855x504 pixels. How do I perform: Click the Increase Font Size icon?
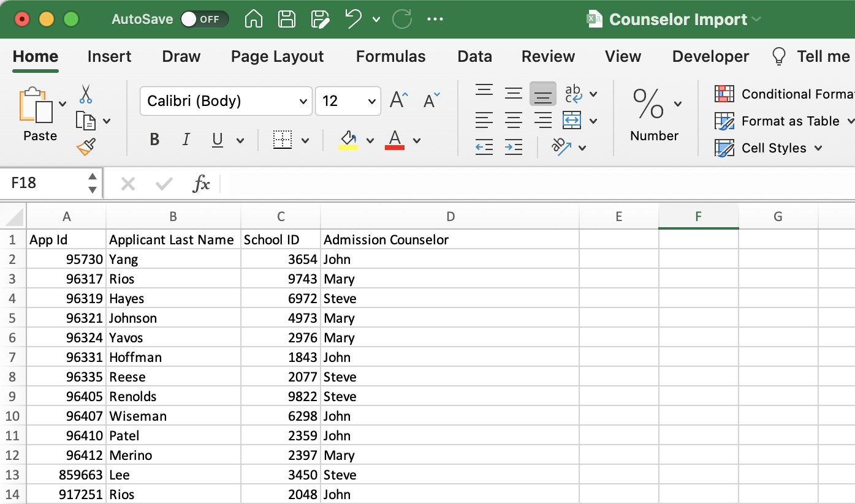coord(399,100)
